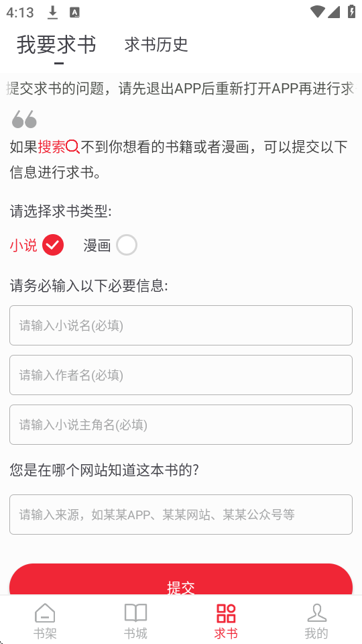Select the 小说 radio option
Viewport: 362px width, 644px height.
point(53,245)
